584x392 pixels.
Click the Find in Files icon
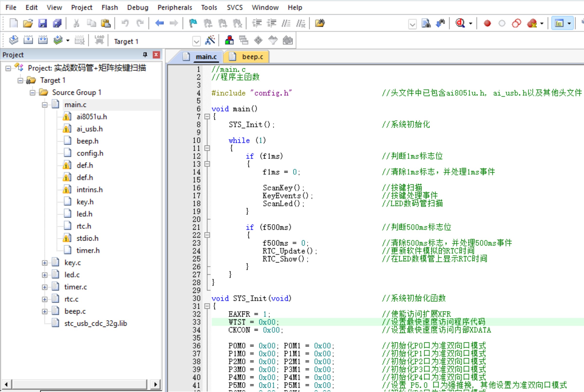(x=320, y=23)
